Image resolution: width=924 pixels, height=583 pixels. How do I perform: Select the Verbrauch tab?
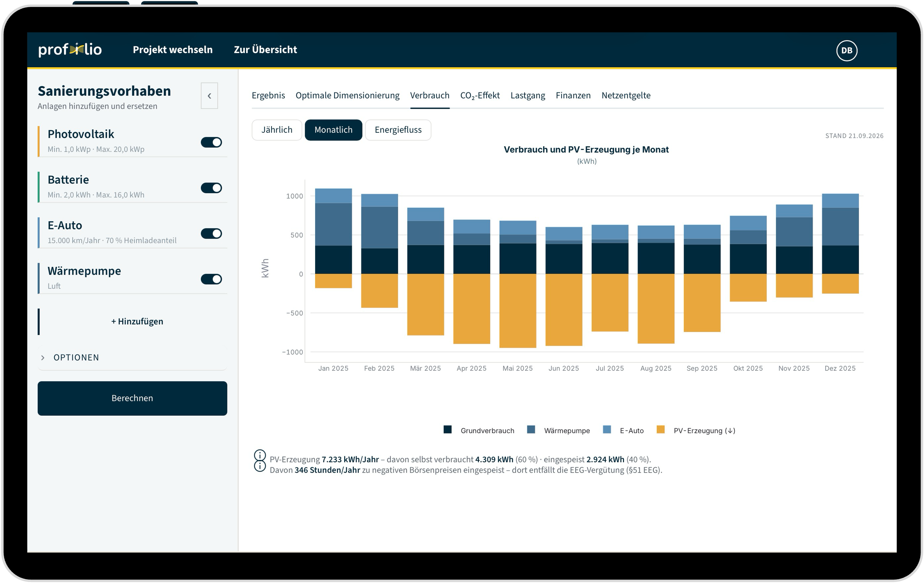[430, 96]
